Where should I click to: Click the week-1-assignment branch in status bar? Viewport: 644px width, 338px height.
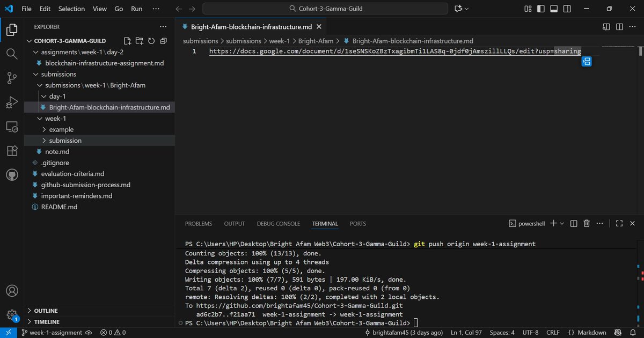coord(52,333)
